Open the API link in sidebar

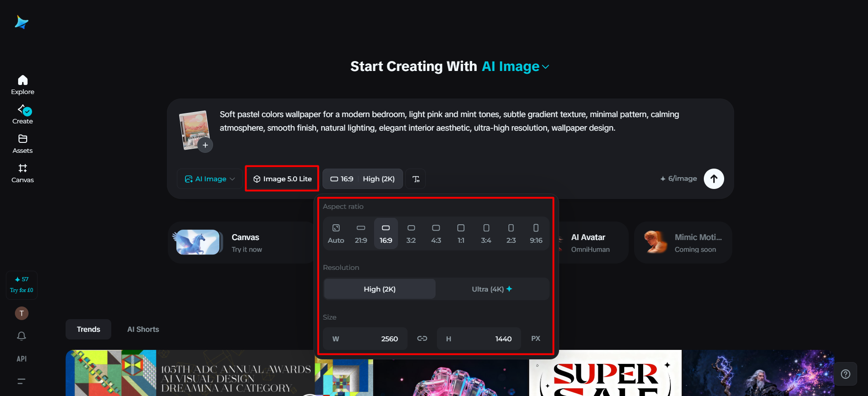pyautogui.click(x=22, y=359)
